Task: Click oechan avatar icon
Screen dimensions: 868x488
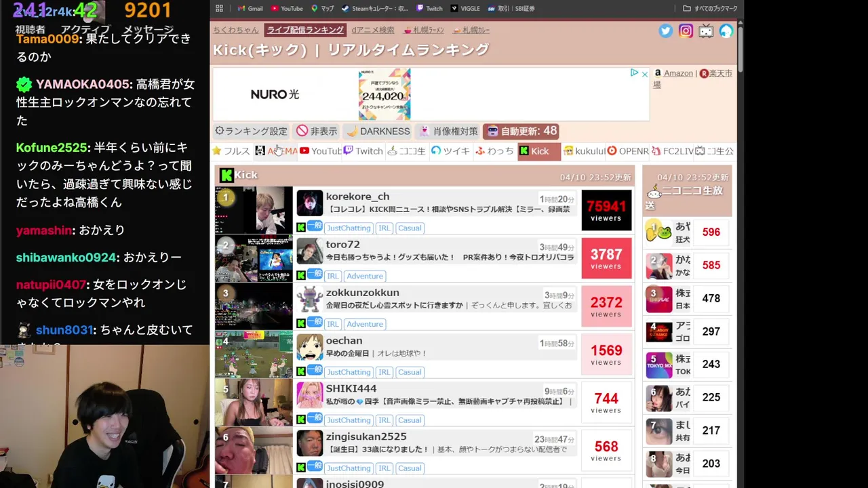Action: click(310, 347)
